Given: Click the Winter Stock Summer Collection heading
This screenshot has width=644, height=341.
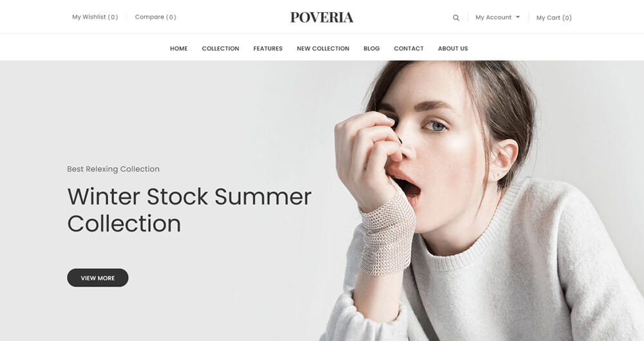Looking at the screenshot, I should click(x=189, y=210).
